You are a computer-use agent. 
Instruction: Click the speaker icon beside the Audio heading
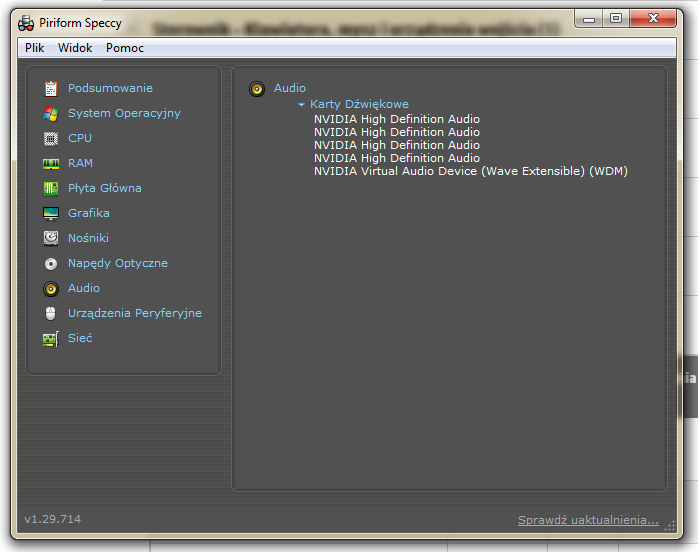[257, 89]
